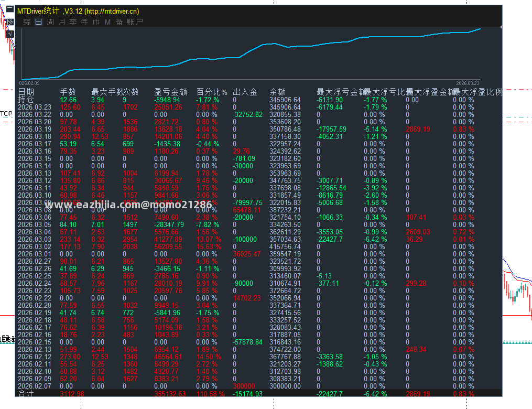Select the 日 daily statistics tab
The height and width of the screenshot is (409, 532).
pos(38,22)
